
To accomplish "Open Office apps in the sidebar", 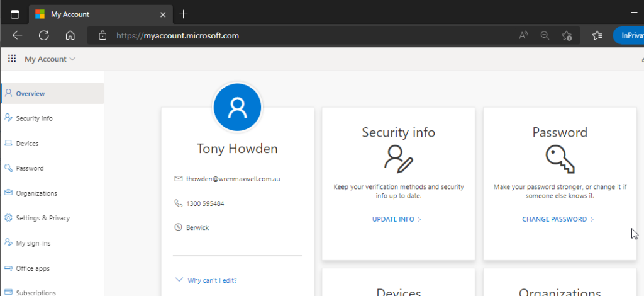I will coord(53,268).
